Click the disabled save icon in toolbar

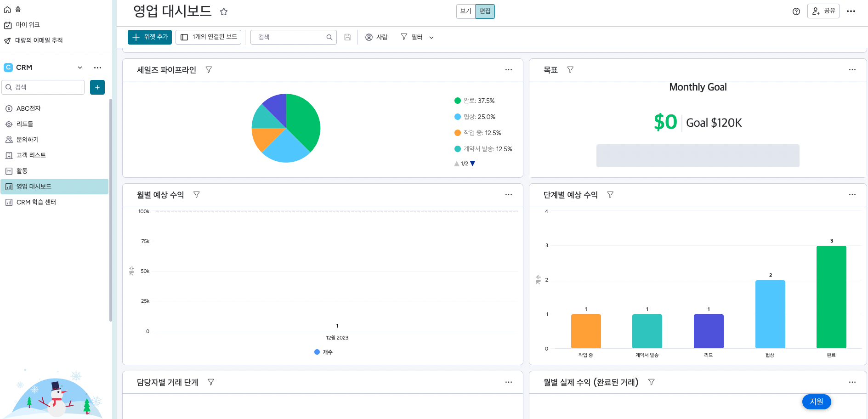(x=347, y=37)
